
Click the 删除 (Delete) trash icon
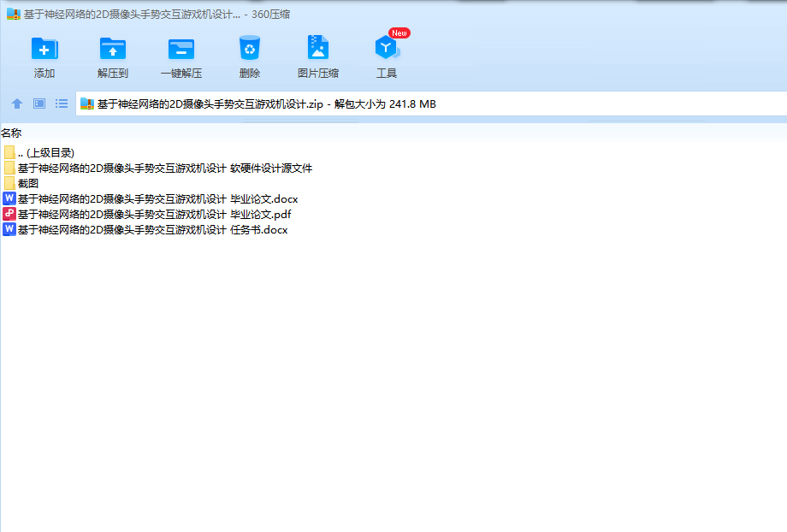(x=250, y=48)
